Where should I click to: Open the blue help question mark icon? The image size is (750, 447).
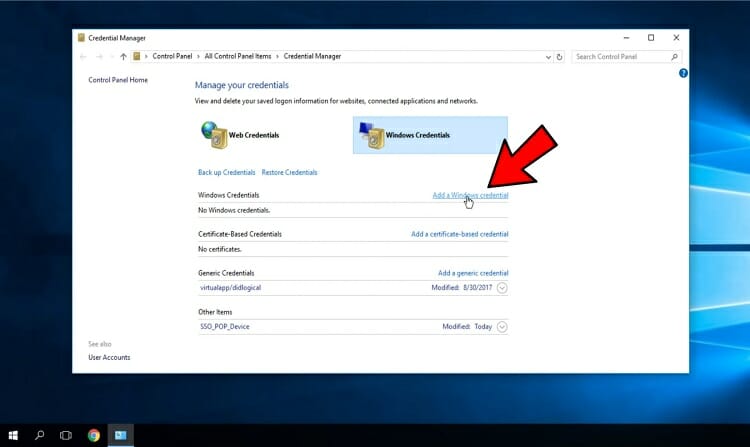pyautogui.click(x=683, y=73)
